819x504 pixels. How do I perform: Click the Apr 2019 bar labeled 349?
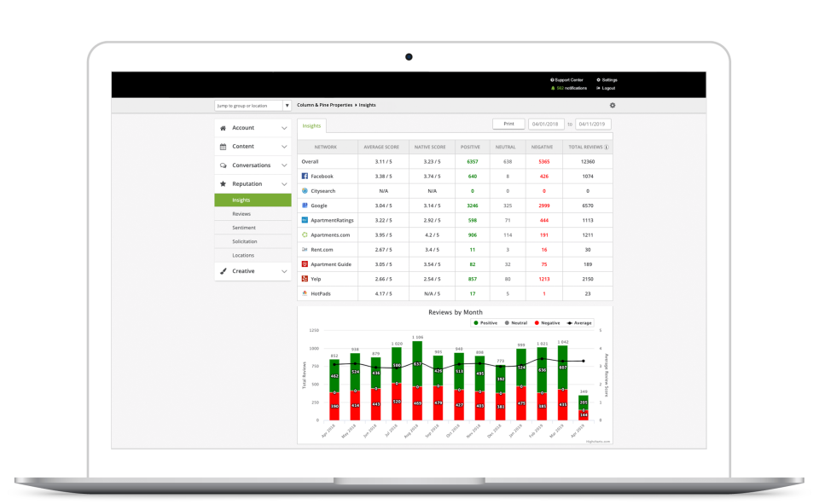pos(584,408)
